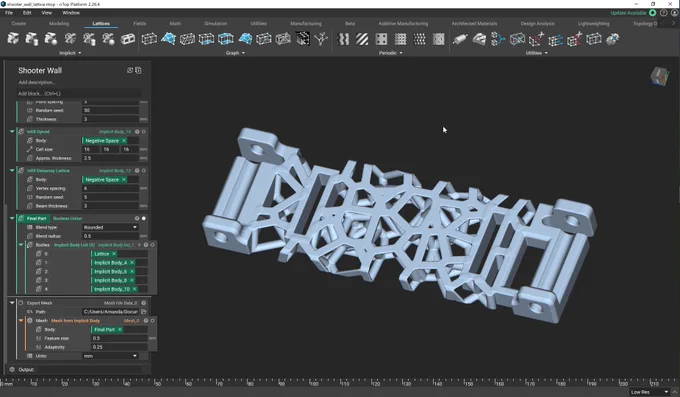Collapse the Export Mesh block

pos(12,303)
